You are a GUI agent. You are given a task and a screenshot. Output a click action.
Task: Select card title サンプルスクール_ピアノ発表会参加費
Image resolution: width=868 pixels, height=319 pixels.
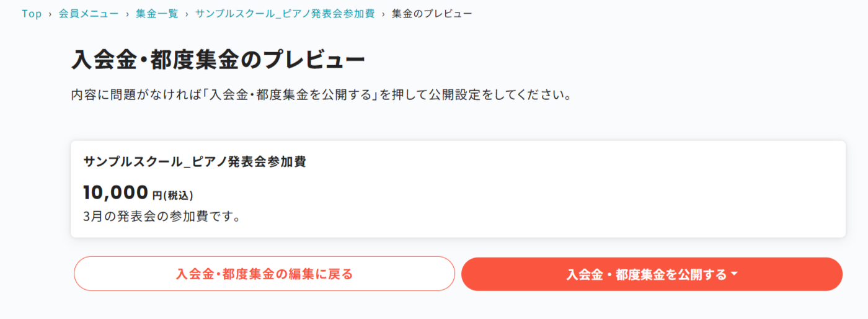point(194,162)
